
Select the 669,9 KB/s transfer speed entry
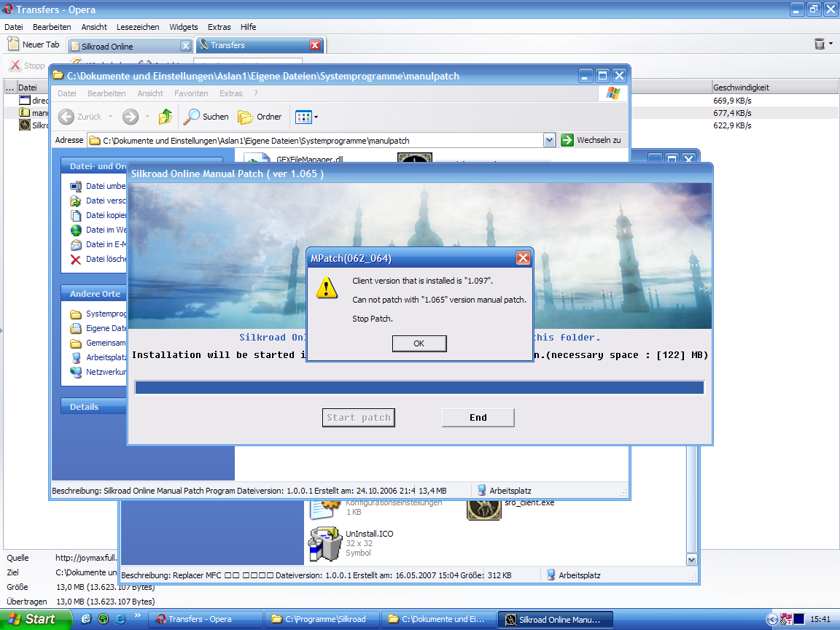click(732, 101)
